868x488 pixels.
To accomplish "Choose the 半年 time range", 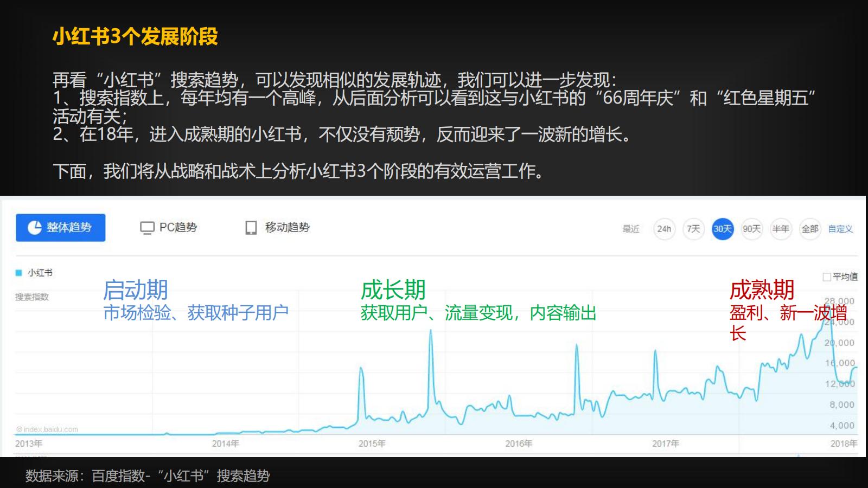I will (x=782, y=229).
